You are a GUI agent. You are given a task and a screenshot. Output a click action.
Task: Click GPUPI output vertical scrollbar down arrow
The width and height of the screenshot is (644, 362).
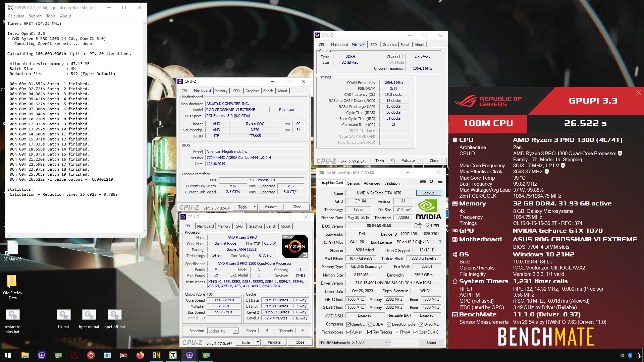click(145, 230)
